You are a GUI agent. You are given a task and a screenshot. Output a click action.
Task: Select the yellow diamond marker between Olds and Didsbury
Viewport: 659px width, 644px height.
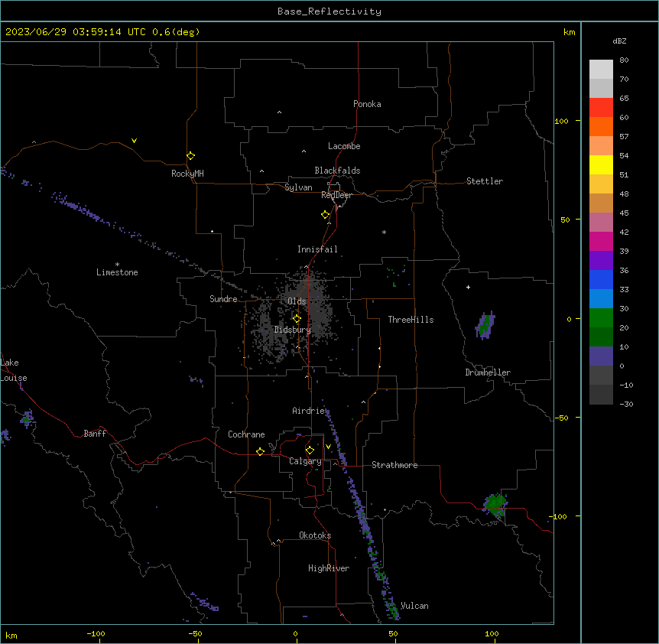[x=297, y=319]
